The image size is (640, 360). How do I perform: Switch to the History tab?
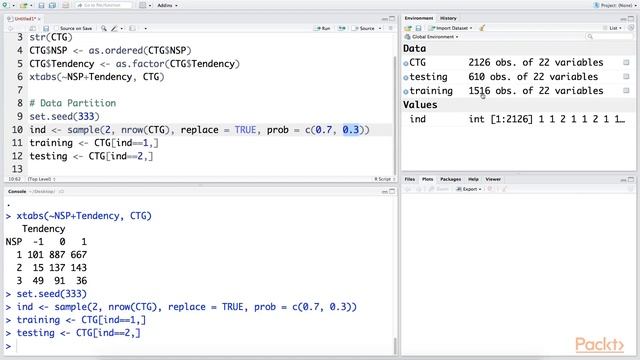point(448,18)
